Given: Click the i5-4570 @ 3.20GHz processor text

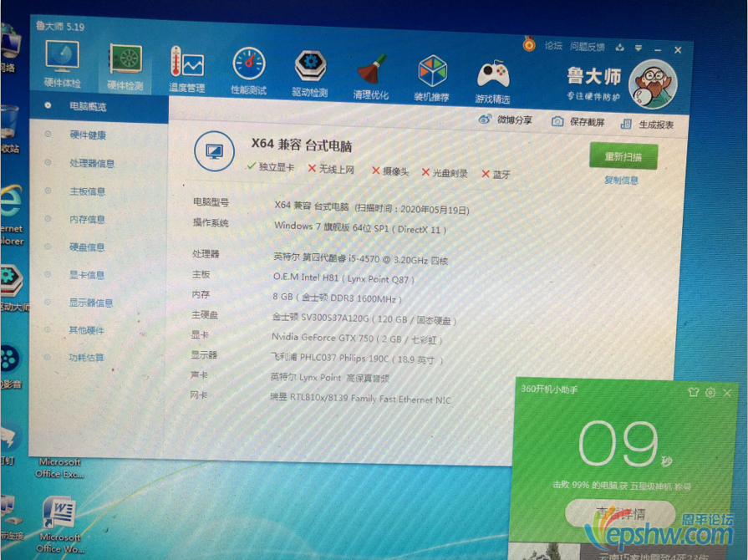Looking at the screenshot, I should coord(361,258).
